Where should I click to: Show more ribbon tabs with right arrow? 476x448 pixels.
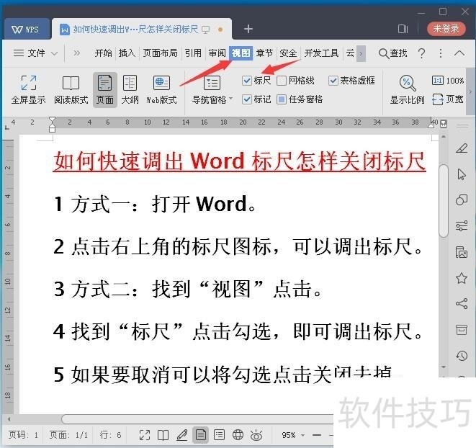(361, 53)
